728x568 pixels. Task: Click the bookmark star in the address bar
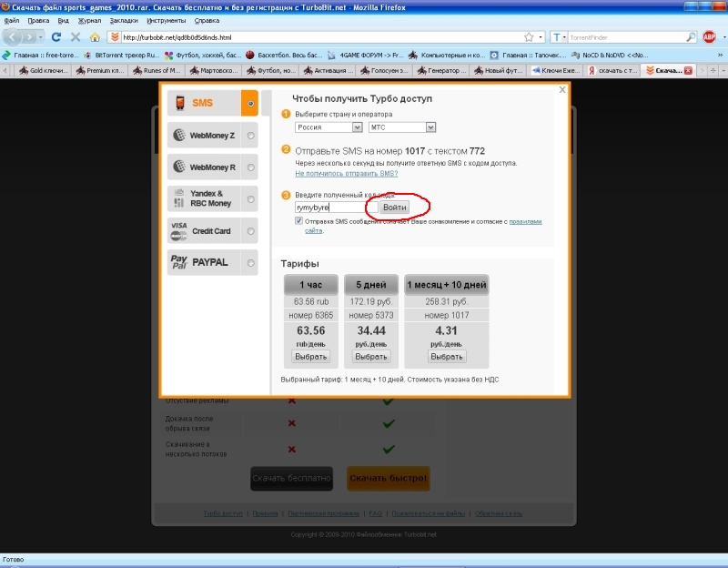pyautogui.click(x=529, y=37)
